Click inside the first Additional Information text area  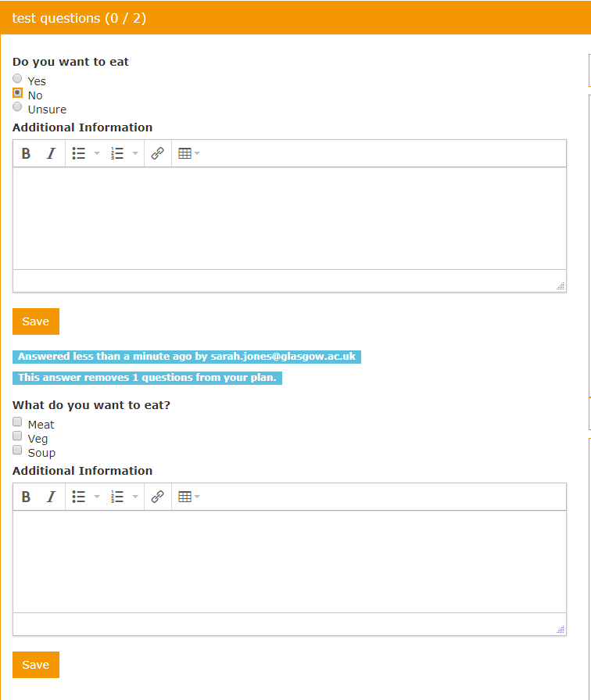coord(290,218)
